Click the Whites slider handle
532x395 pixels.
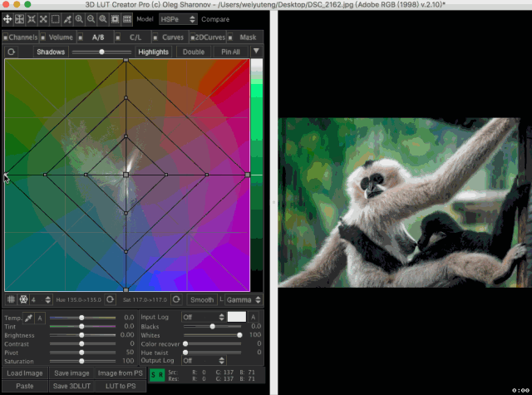coord(239,335)
